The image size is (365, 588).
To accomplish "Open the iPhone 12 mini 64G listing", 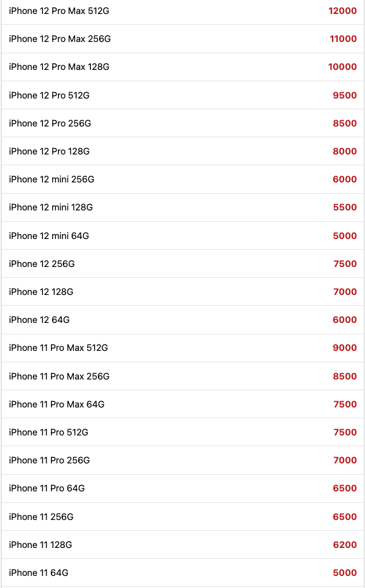I will click(182, 236).
